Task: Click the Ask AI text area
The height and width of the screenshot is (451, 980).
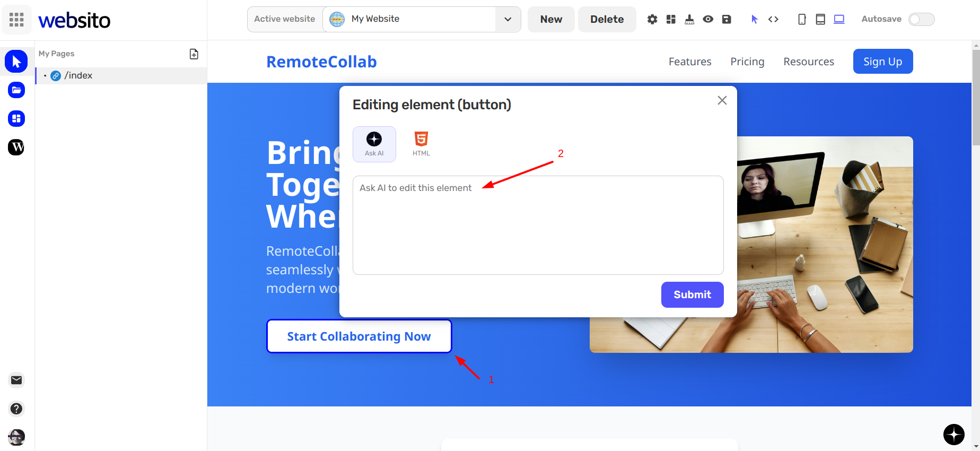Action: 538,225
